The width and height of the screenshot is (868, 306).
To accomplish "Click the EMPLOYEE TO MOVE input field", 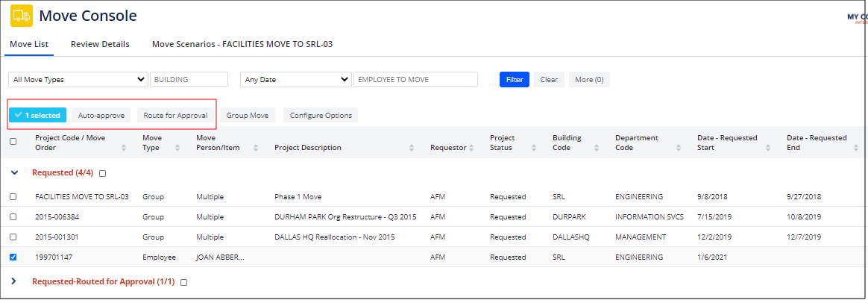I will 415,79.
